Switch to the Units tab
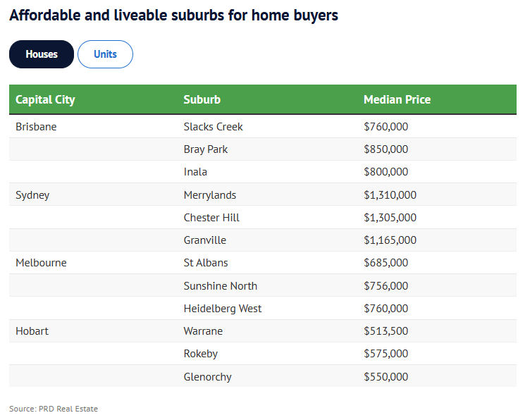The width and height of the screenshot is (530, 420). point(105,54)
